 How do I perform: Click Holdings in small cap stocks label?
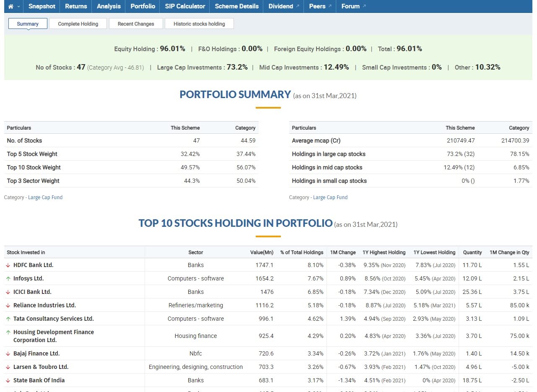[329, 181]
